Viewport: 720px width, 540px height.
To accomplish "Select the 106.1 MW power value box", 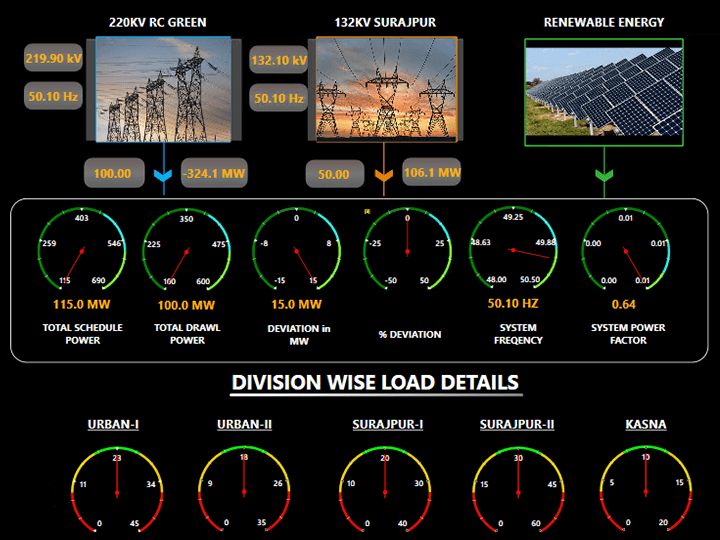I will (x=432, y=173).
